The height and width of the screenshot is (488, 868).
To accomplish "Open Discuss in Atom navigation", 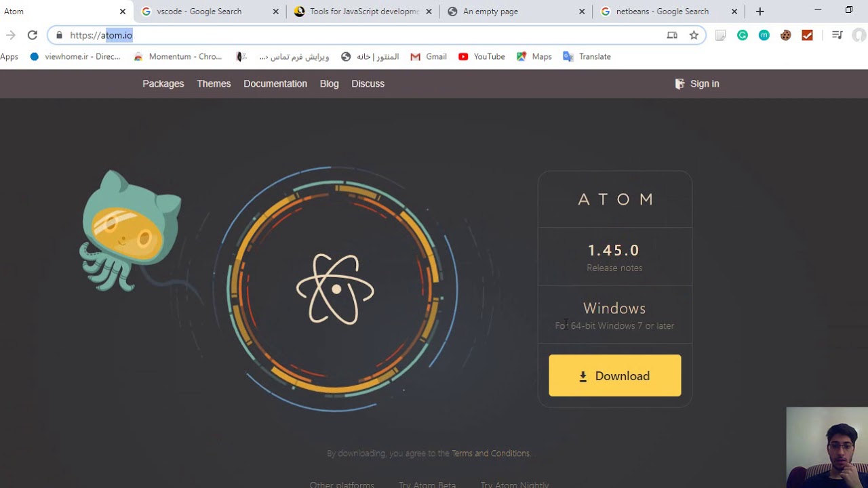I will pyautogui.click(x=368, y=84).
